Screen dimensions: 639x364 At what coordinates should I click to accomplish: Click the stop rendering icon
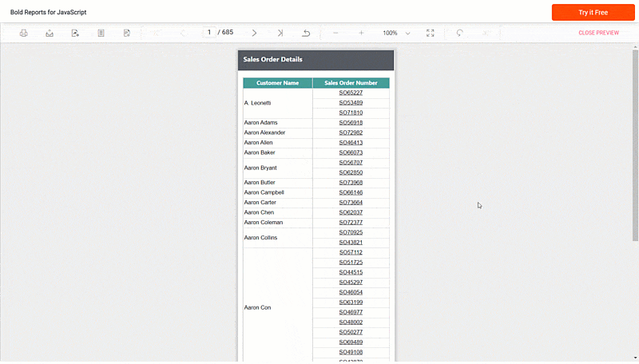coord(486,33)
